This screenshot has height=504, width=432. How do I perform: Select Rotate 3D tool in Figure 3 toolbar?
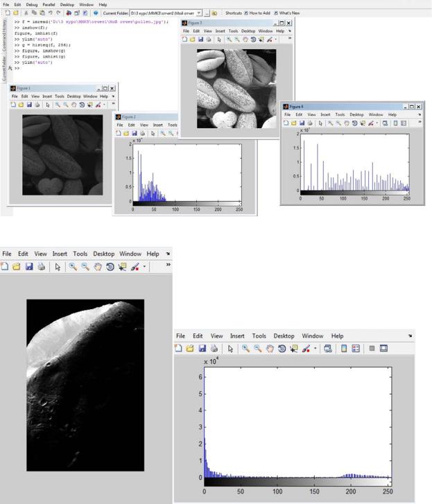coord(253,40)
